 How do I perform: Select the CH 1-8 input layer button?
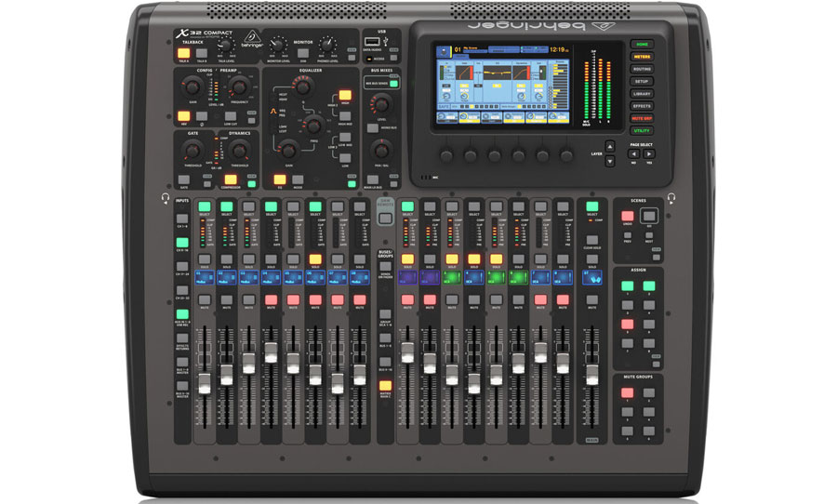point(182,219)
